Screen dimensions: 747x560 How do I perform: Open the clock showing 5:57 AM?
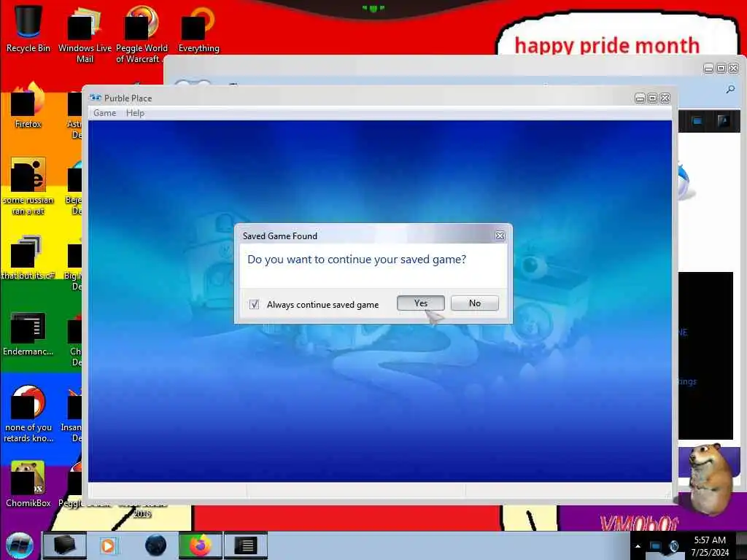(x=710, y=546)
